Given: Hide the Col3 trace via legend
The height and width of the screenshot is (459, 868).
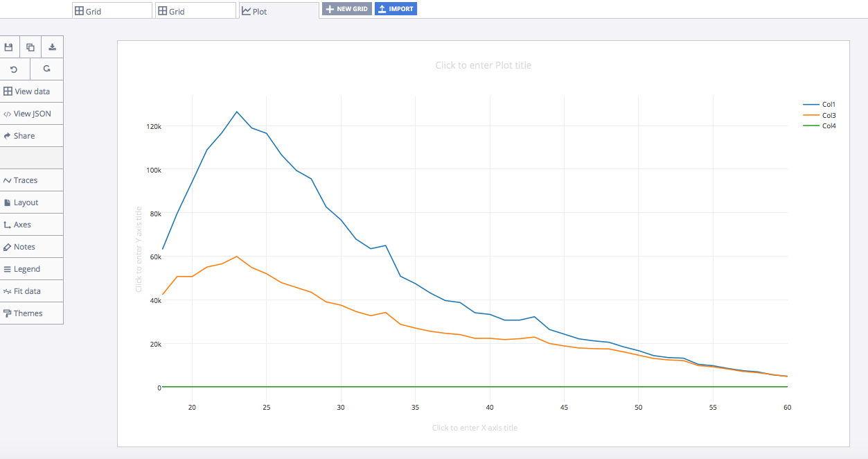Looking at the screenshot, I should pos(828,115).
